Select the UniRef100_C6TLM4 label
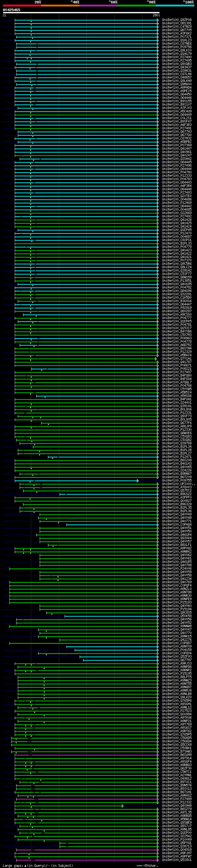The image size is (197, 868). click(x=177, y=74)
